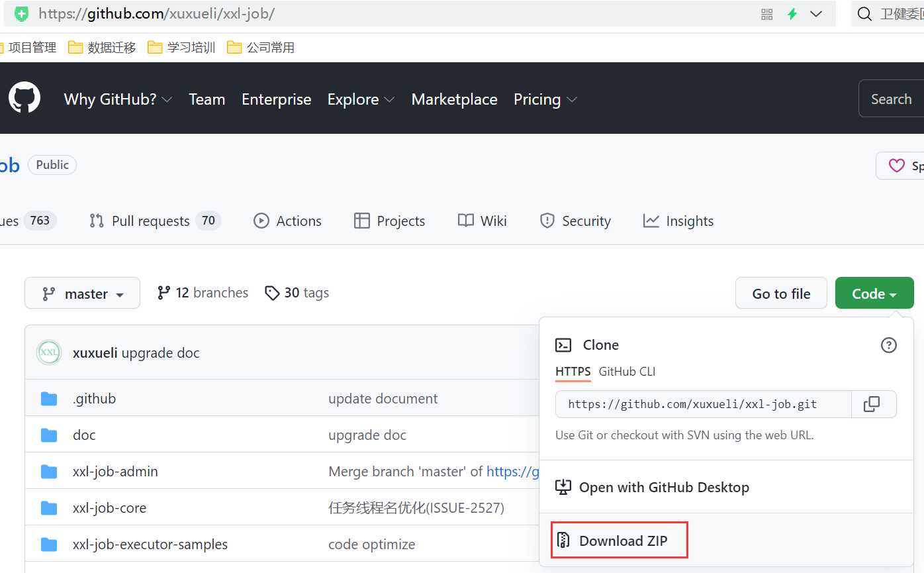Copy the clone URL with clipboard icon
The image size is (924, 573).
tap(872, 404)
